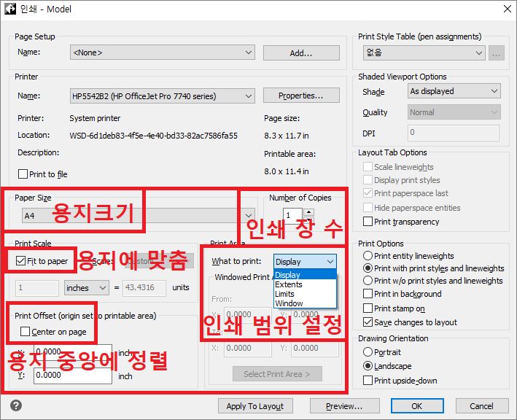The height and width of the screenshot is (420, 517).
Task: Click the Preview... button
Action: point(344,406)
